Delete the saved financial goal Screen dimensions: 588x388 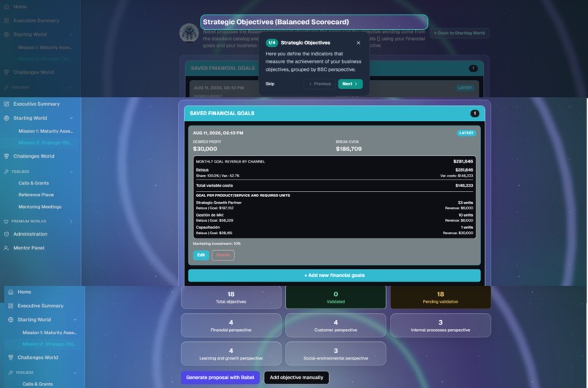(x=223, y=255)
